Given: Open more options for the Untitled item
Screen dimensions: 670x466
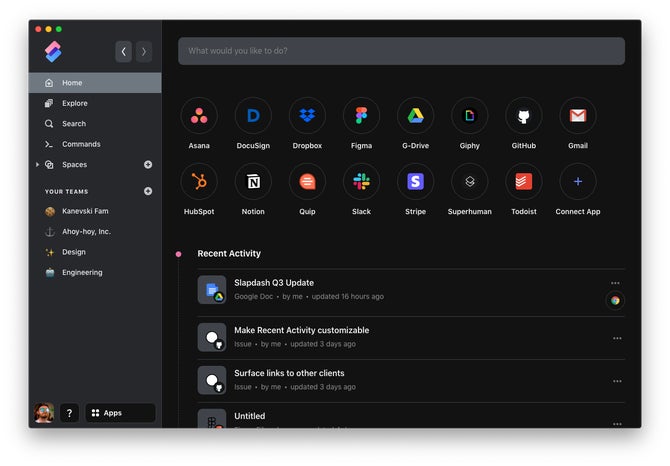Looking at the screenshot, I should (x=617, y=424).
